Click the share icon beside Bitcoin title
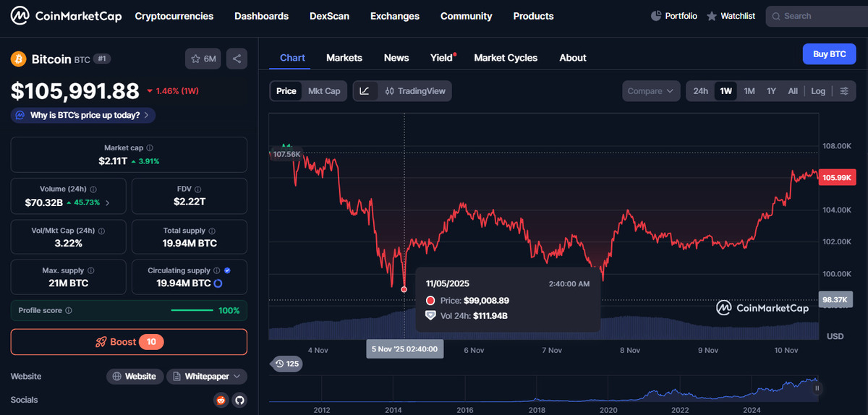 click(x=238, y=59)
